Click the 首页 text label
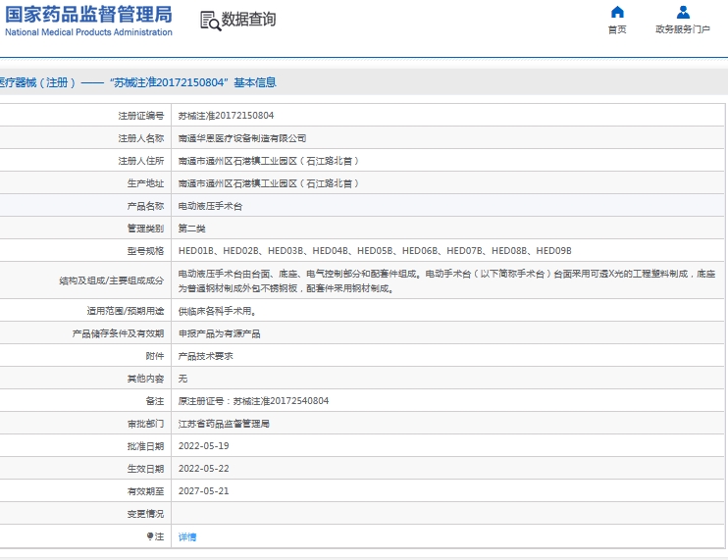The image size is (728, 560). (617, 29)
